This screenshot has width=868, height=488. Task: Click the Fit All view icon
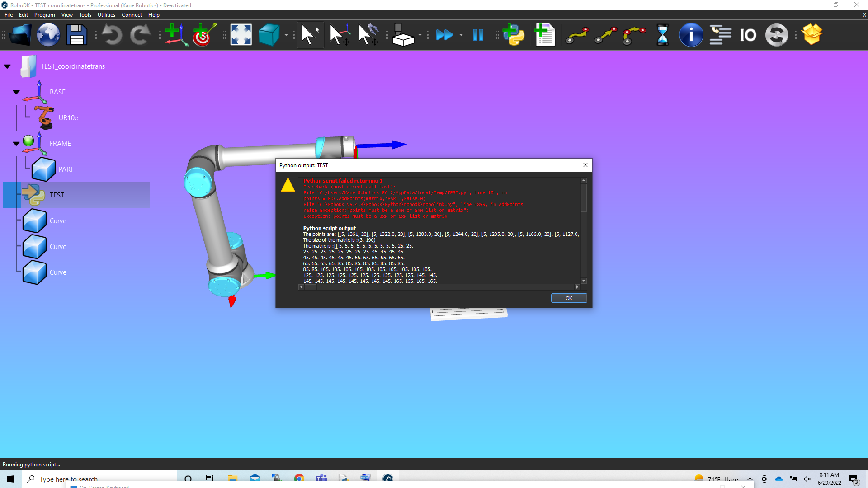pos(241,35)
